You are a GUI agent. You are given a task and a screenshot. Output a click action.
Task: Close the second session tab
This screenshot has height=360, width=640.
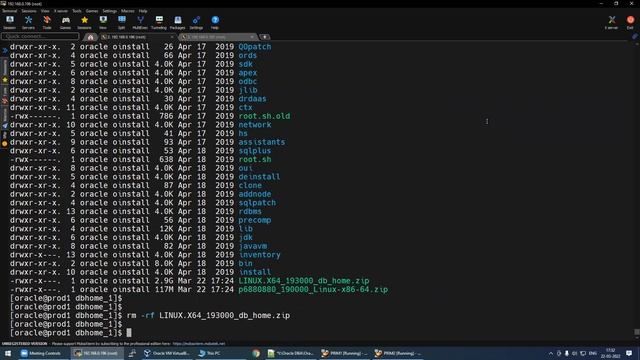pyautogui.click(x=252, y=37)
